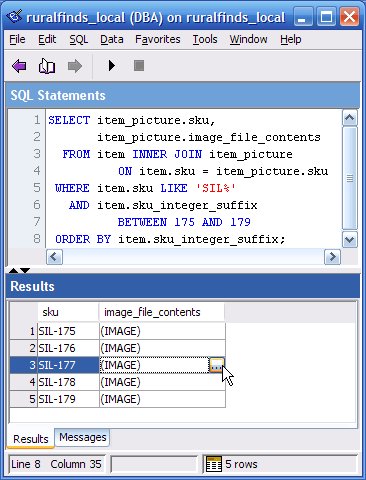The image size is (366, 480).
Task: Click the SQL editor scroll down arrow
Action: (x=350, y=240)
